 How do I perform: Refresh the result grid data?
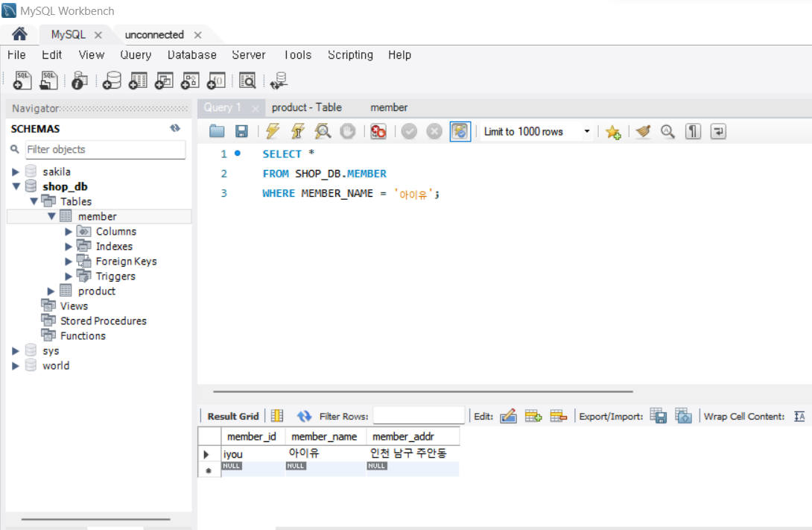(x=304, y=416)
